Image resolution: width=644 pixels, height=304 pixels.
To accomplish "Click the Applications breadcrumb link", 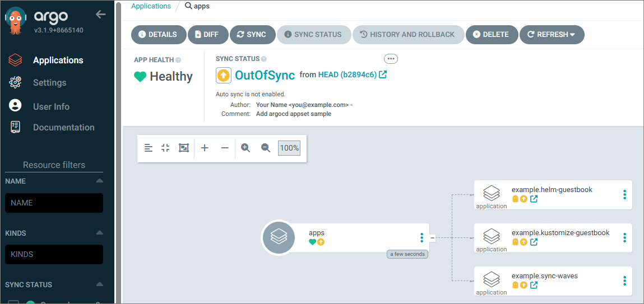I will [151, 6].
